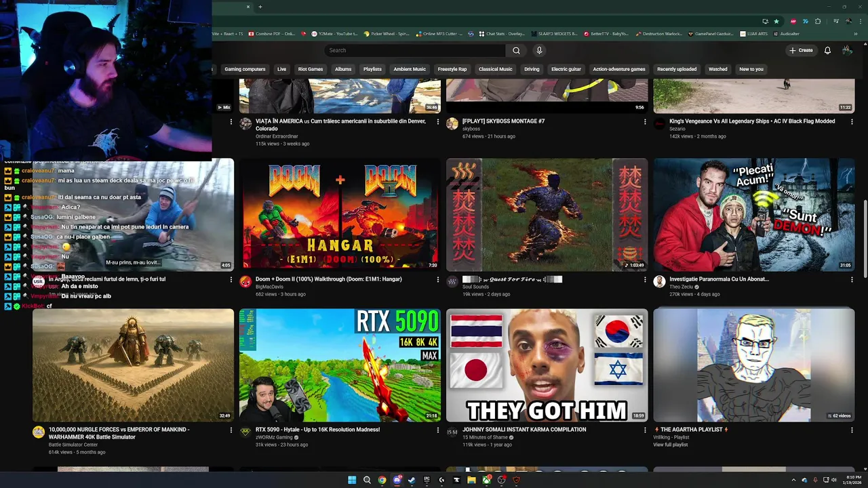Select the New to you filter chip
Image resolution: width=868 pixels, height=488 pixels.
pyautogui.click(x=751, y=69)
